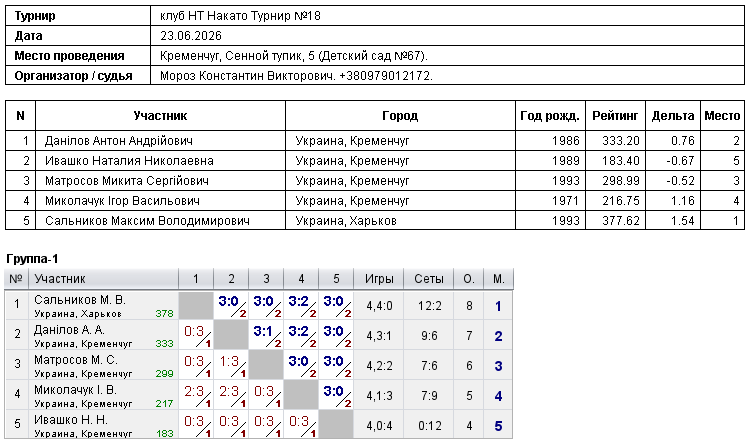Click the 'Город' column header
Image resolution: width=750 pixels, height=444 pixels.
400,116
